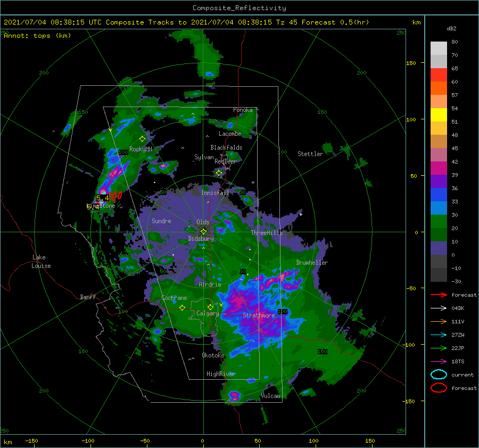Click the red forecast track ellipses near Limestone

[x=115, y=196]
